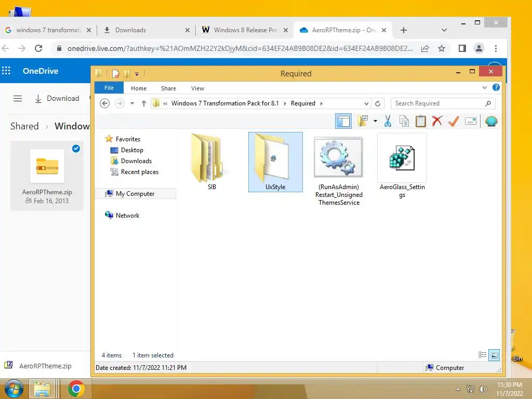532x399 pixels.
Task: Open the View ribbon tab
Action: pyautogui.click(x=197, y=88)
